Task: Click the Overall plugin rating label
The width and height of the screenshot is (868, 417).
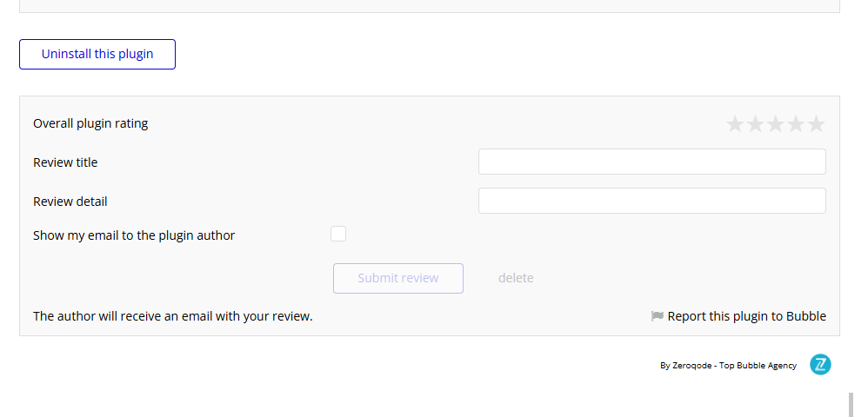Action: (90, 123)
